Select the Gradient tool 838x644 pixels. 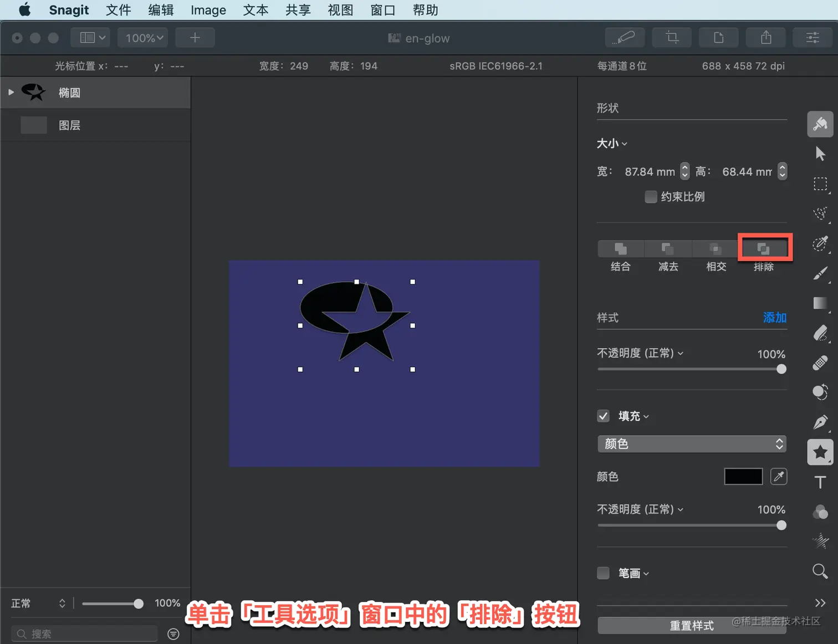[820, 303]
